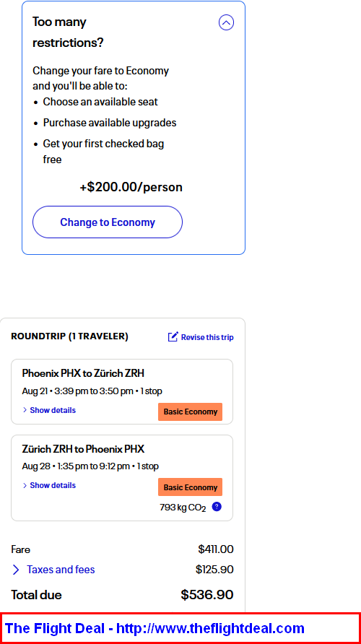Click the 'Too many restrictions?' heading
The height and width of the screenshot is (644, 361).
tap(68, 32)
